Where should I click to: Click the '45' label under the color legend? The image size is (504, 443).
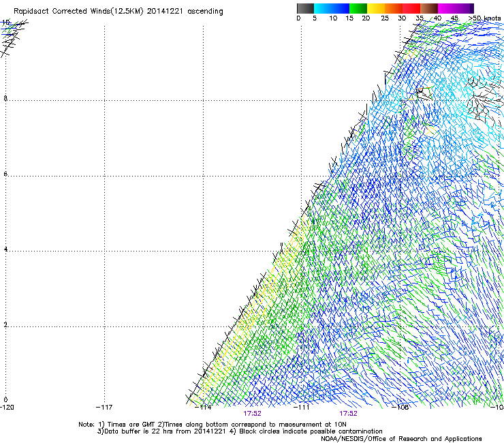pos(454,18)
